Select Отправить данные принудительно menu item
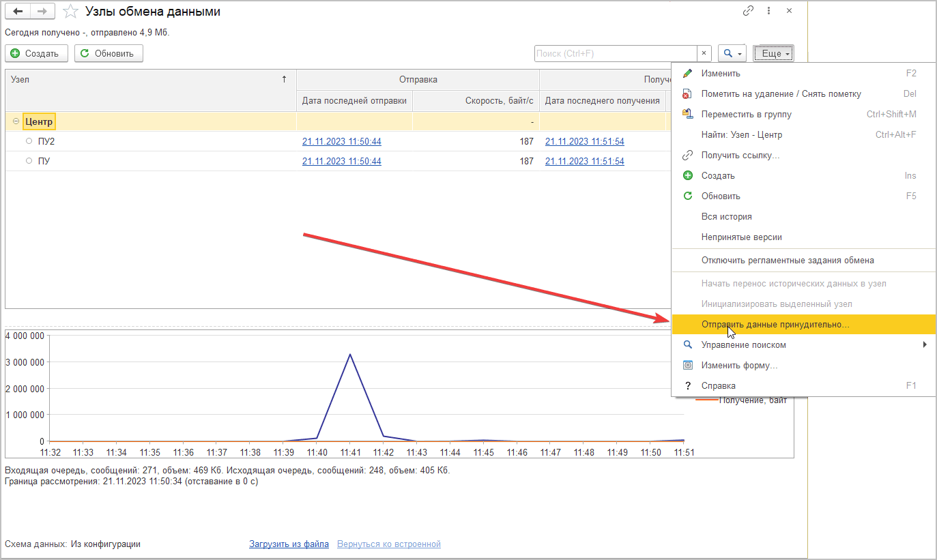937x560 pixels. [x=775, y=325]
